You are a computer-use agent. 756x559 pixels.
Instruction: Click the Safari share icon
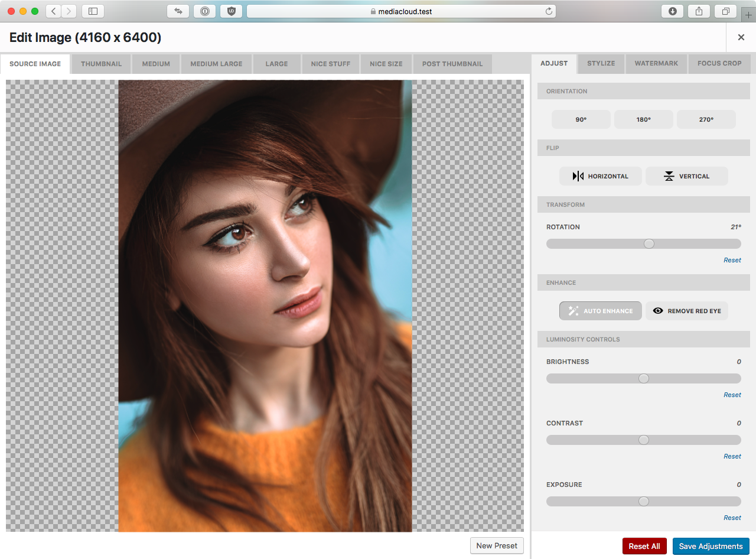click(699, 11)
